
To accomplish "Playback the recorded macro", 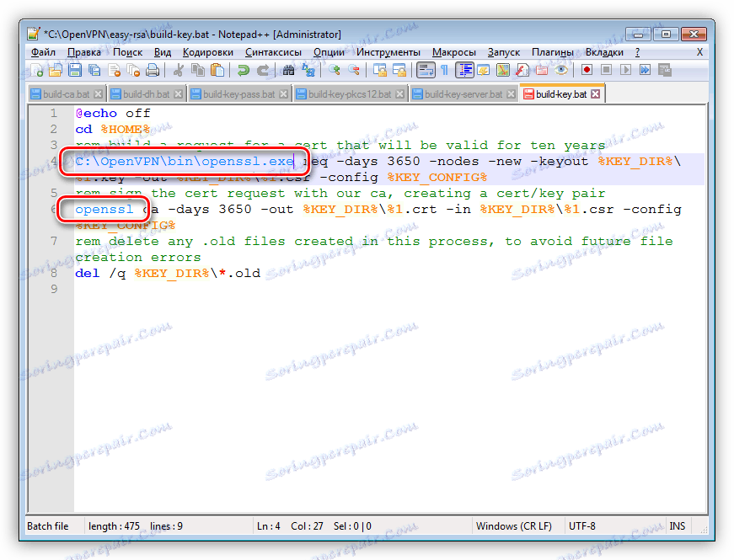I will click(627, 71).
